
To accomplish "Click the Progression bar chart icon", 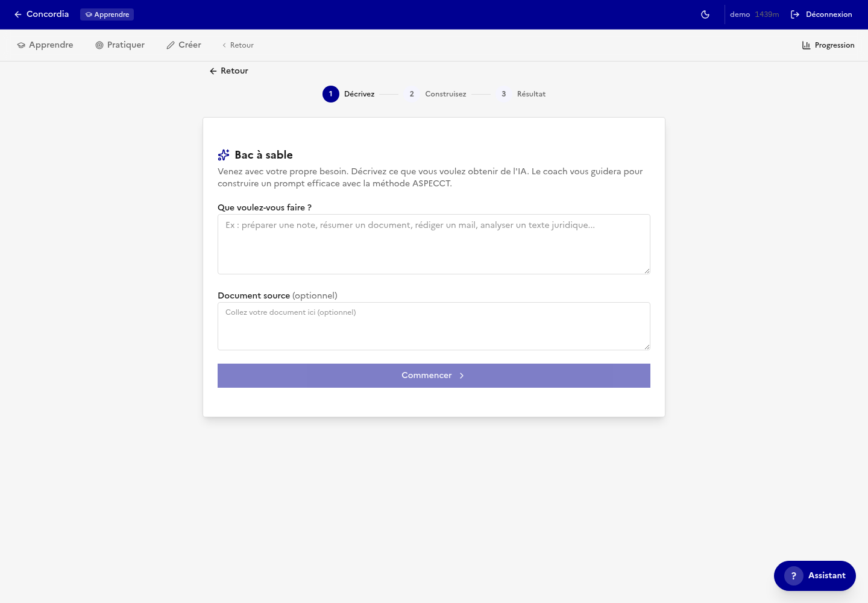I will pos(806,45).
